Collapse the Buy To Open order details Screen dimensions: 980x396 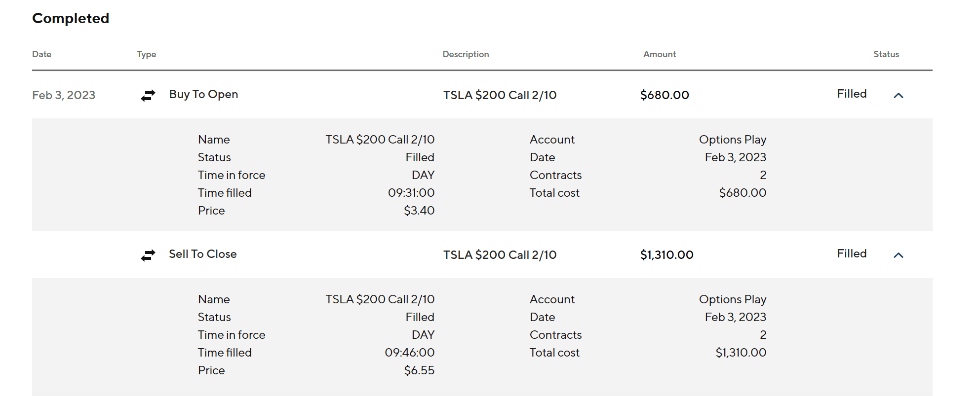[898, 96]
